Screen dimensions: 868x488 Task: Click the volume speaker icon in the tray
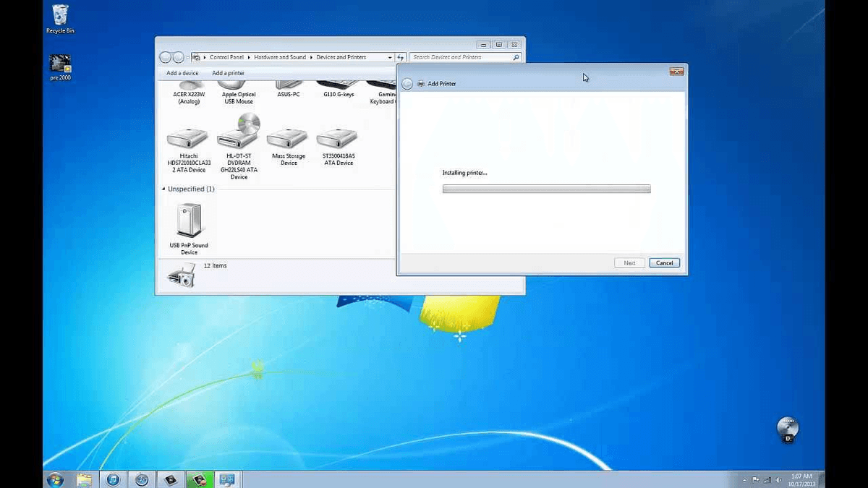pos(778,479)
